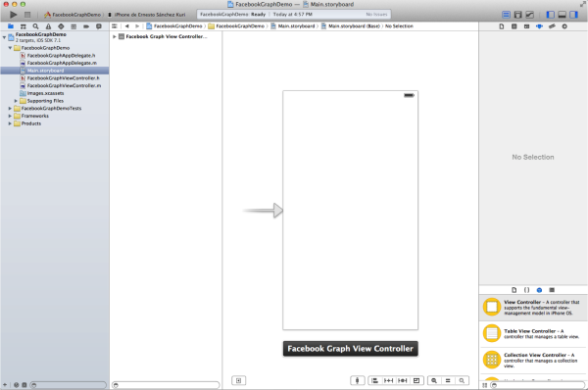This screenshot has height=390, width=588.
Task: Click No Selection jump bar item
Action: tap(399, 26)
